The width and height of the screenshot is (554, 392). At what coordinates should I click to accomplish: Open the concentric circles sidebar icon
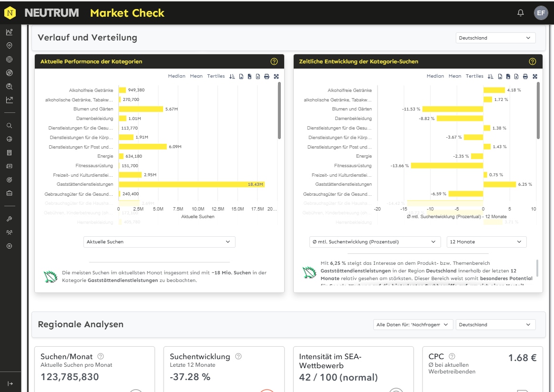click(10, 59)
